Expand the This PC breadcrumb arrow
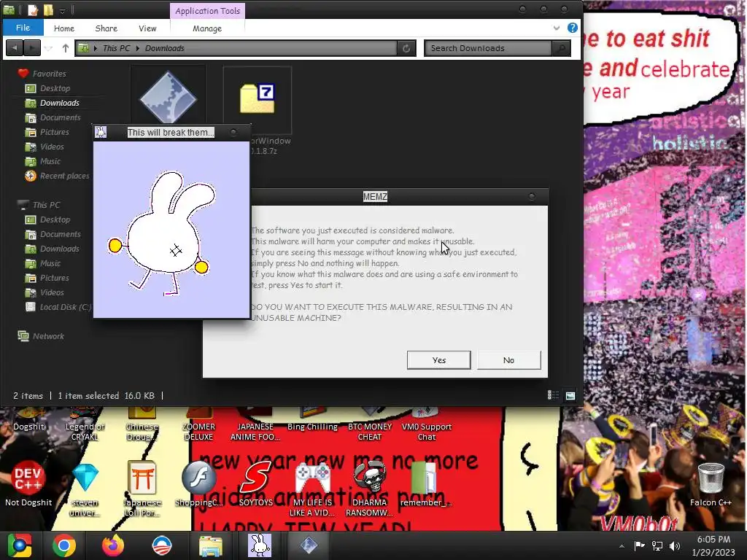 (x=138, y=48)
